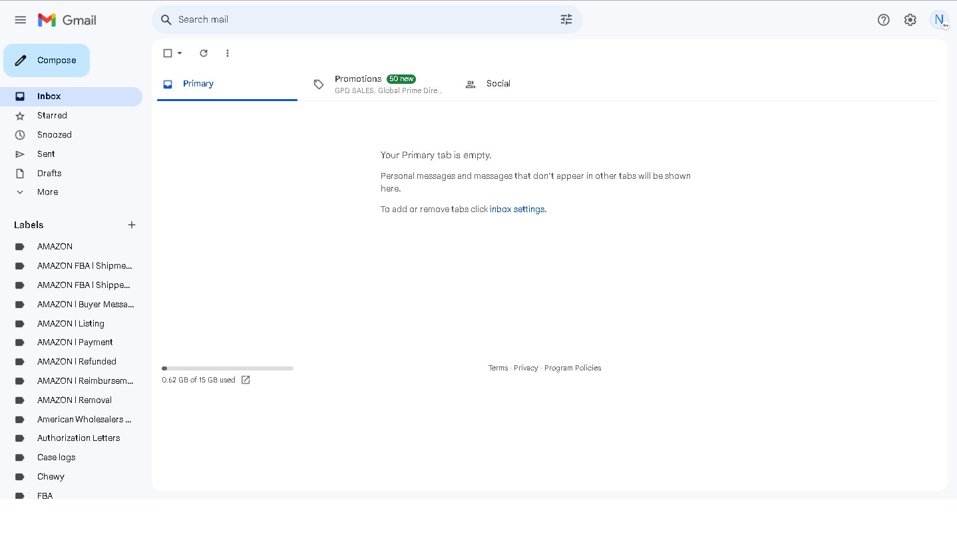Screen dimensions: 957x560
Task: Click the Snoozed clock icon
Action: 20,135
